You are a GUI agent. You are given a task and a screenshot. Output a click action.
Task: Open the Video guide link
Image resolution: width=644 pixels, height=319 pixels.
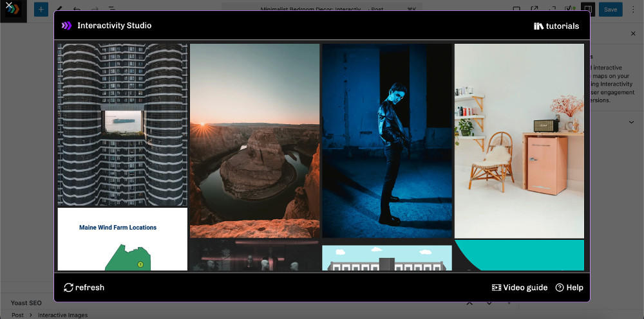click(x=520, y=287)
